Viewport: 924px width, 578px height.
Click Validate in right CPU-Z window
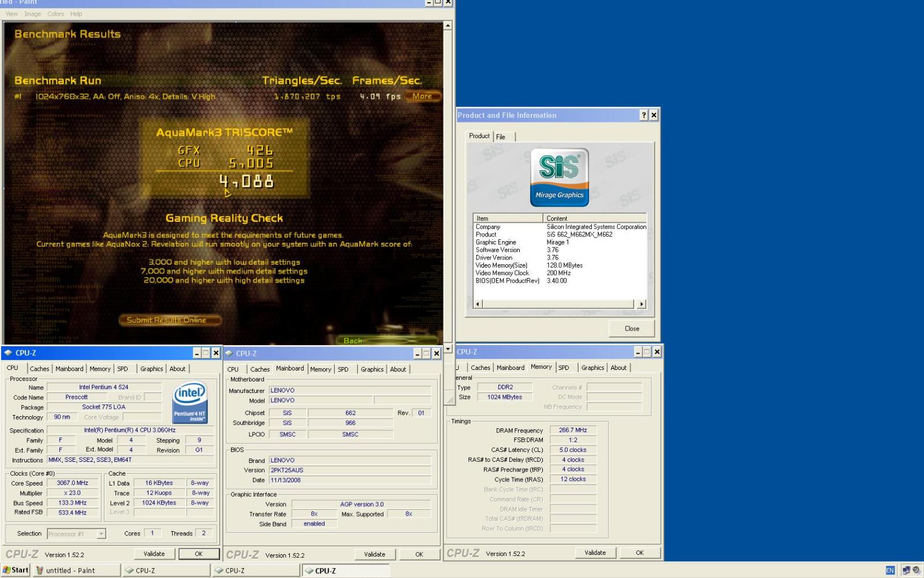(595, 553)
